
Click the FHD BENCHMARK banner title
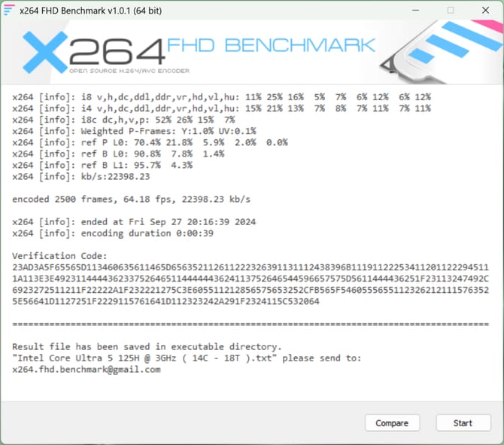click(x=271, y=45)
